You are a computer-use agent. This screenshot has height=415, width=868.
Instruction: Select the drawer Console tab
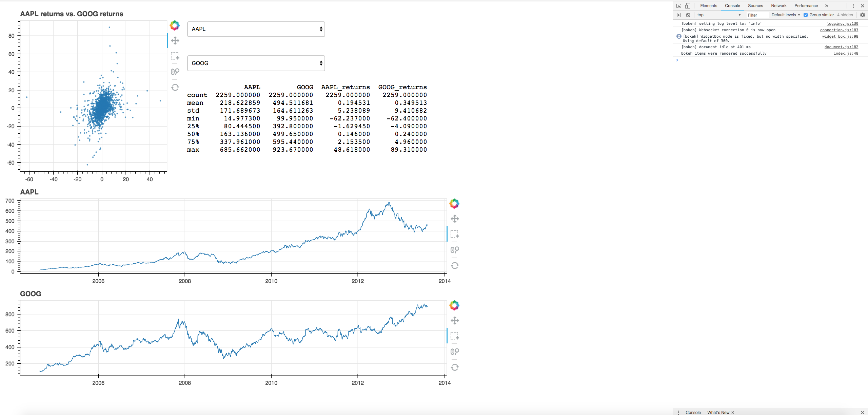(693, 412)
